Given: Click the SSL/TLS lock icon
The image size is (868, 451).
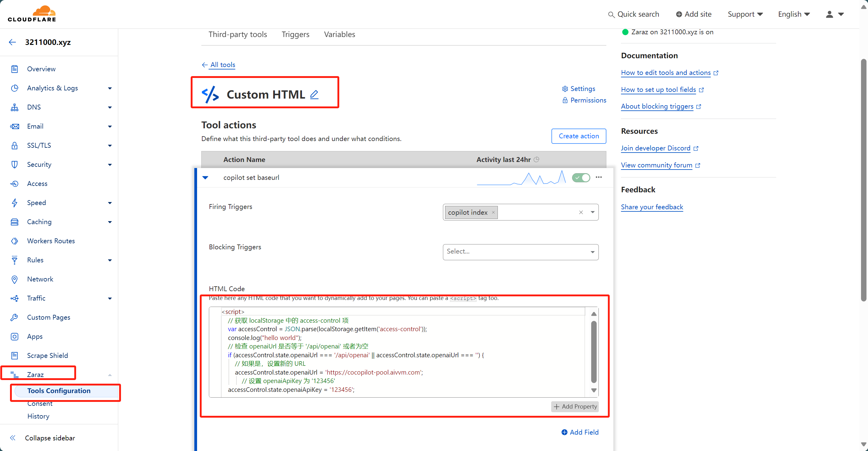Looking at the screenshot, I should [x=15, y=145].
